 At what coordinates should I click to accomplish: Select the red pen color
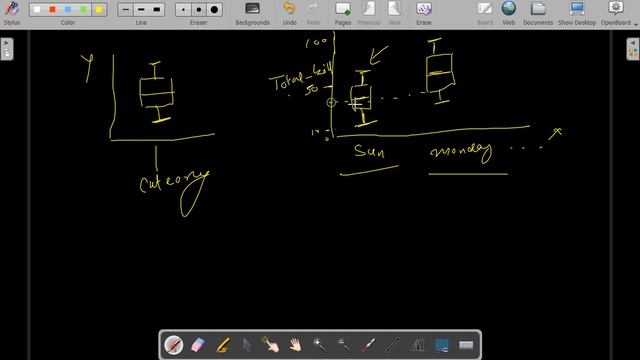pos(52,9)
